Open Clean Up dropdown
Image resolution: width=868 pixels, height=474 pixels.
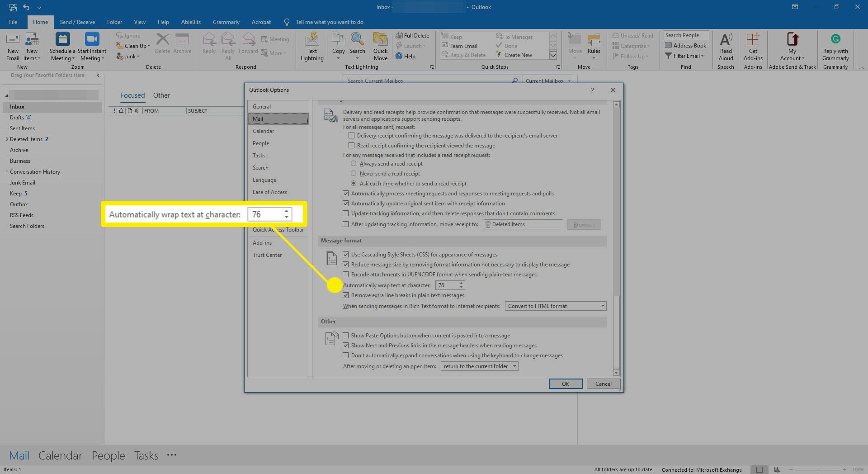point(133,46)
